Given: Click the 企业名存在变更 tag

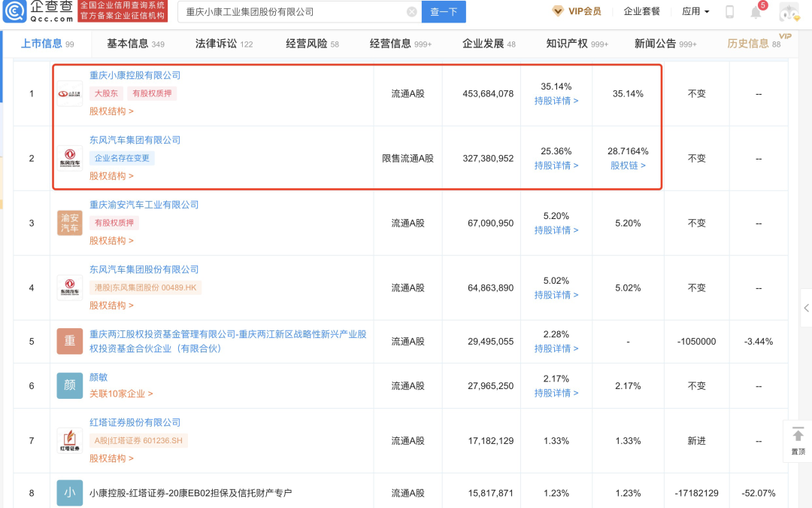Looking at the screenshot, I should coord(122,158).
